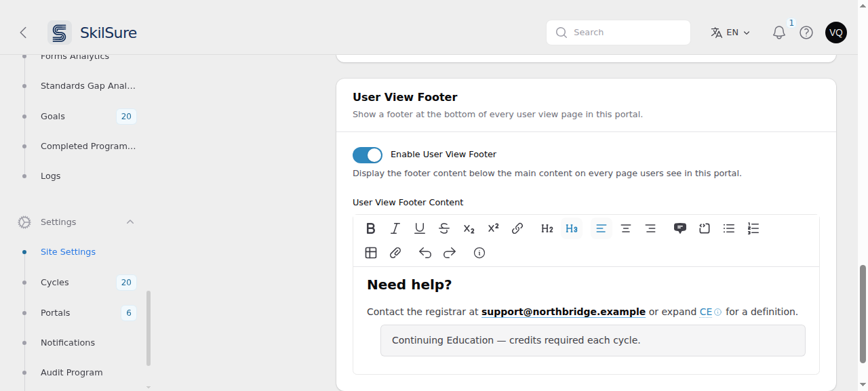
Task: Open the VQ user avatar menu
Action: point(836,33)
